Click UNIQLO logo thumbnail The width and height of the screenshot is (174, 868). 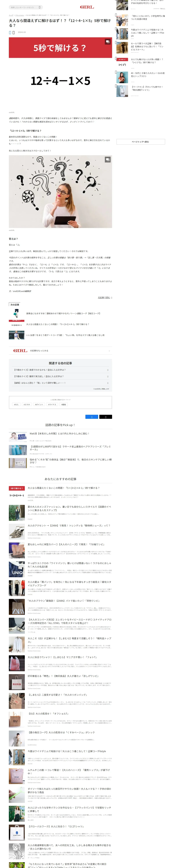[x=17, y=569]
